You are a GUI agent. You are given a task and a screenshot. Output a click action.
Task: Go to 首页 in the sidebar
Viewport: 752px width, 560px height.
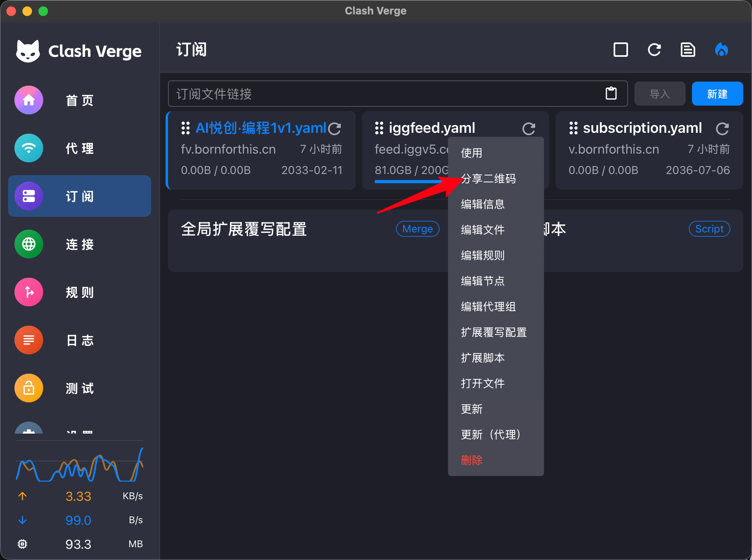tap(80, 100)
